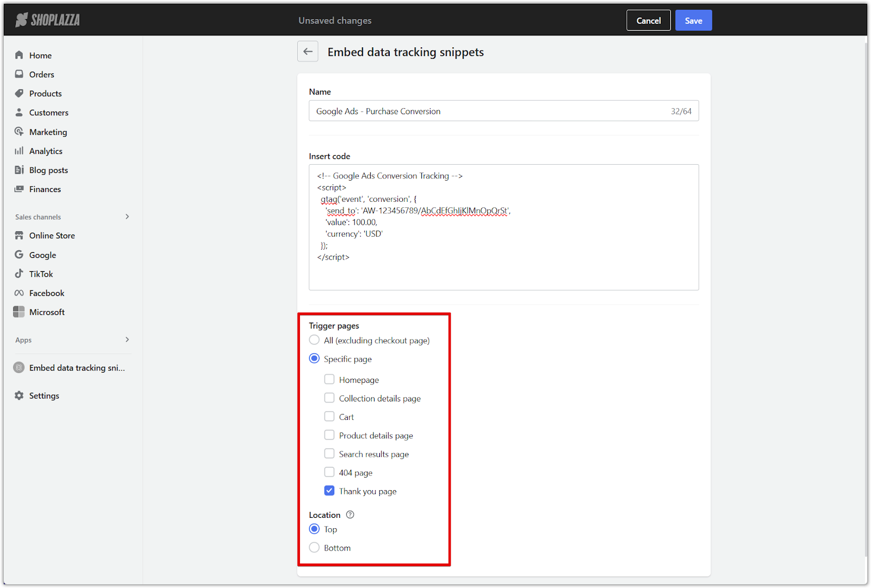Screen dimensions: 871x588
Task: Select the Specific page radio button
Action: pos(314,358)
